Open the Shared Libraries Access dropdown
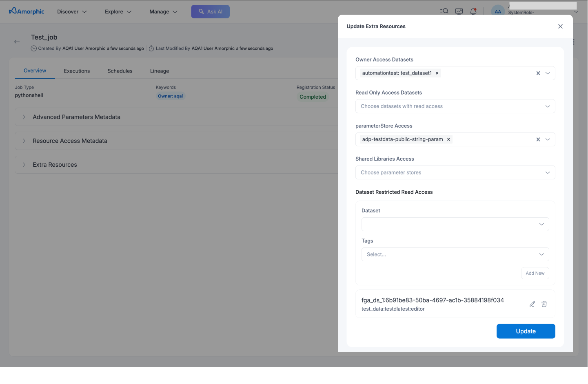588x384 pixels. coord(455,172)
